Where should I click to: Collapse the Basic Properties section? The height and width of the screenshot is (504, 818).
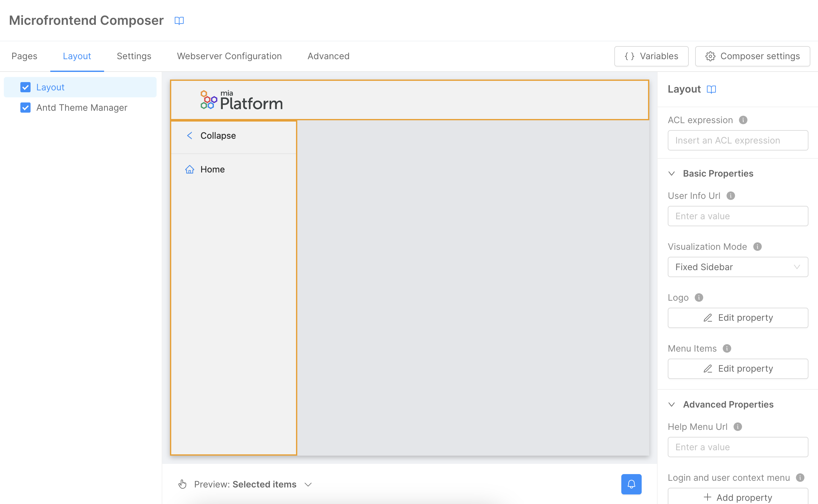(671, 173)
